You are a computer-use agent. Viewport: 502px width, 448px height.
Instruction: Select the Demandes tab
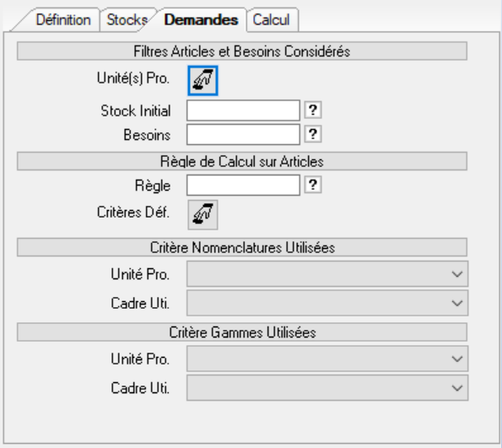point(201,20)
